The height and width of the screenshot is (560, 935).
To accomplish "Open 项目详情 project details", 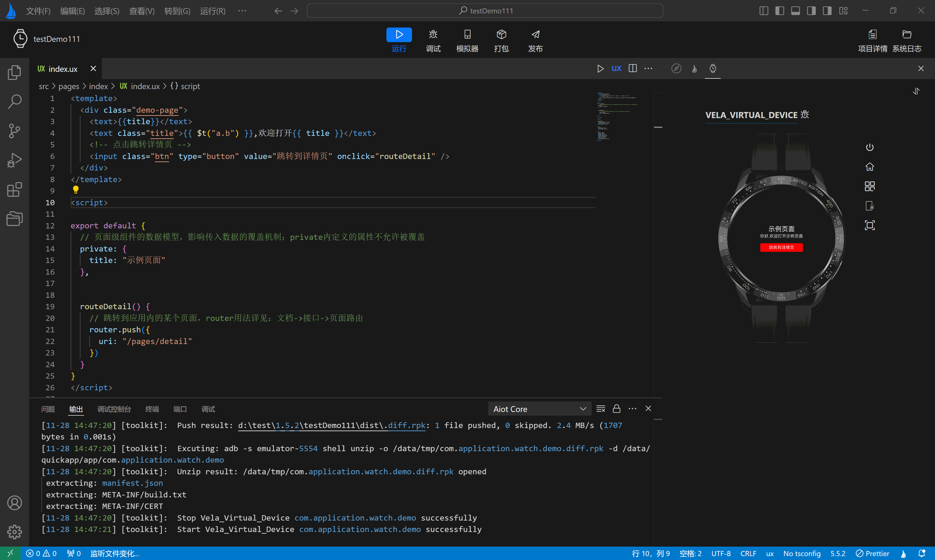I will [x=872, y=41].
